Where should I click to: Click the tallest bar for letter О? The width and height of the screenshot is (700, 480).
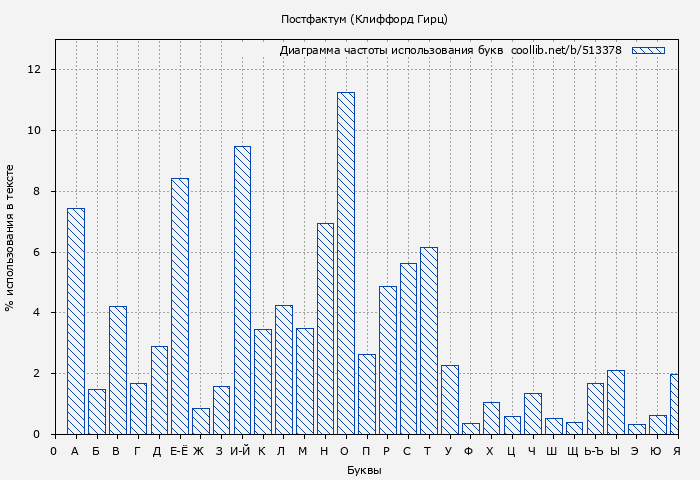click(x=346, y=263)
